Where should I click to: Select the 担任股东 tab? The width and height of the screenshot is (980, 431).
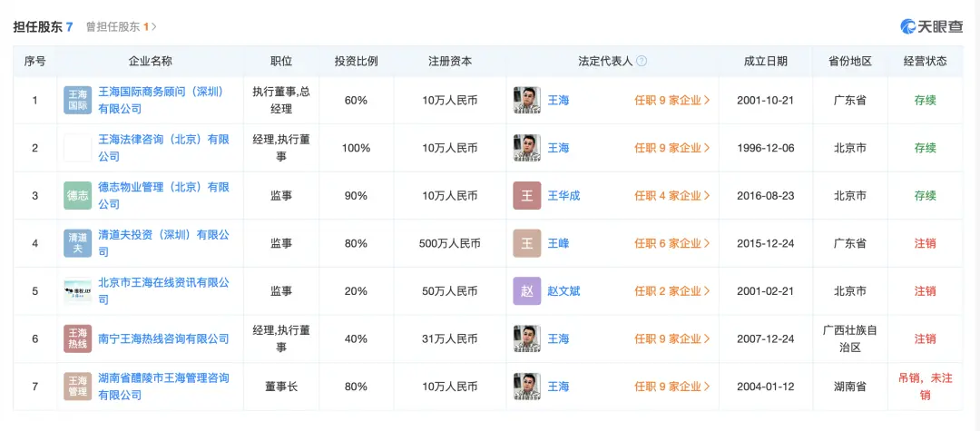click(43, 27)
